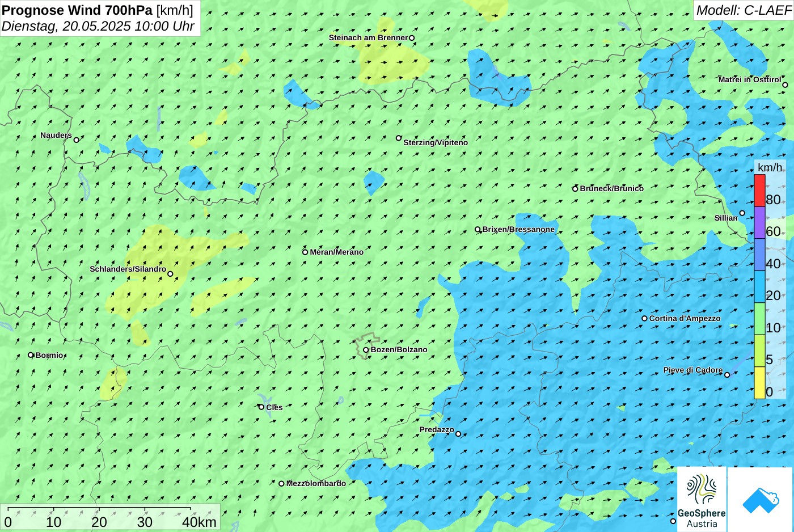Click the Bormio town marker

pyautogui.click(x=31, y=355)
